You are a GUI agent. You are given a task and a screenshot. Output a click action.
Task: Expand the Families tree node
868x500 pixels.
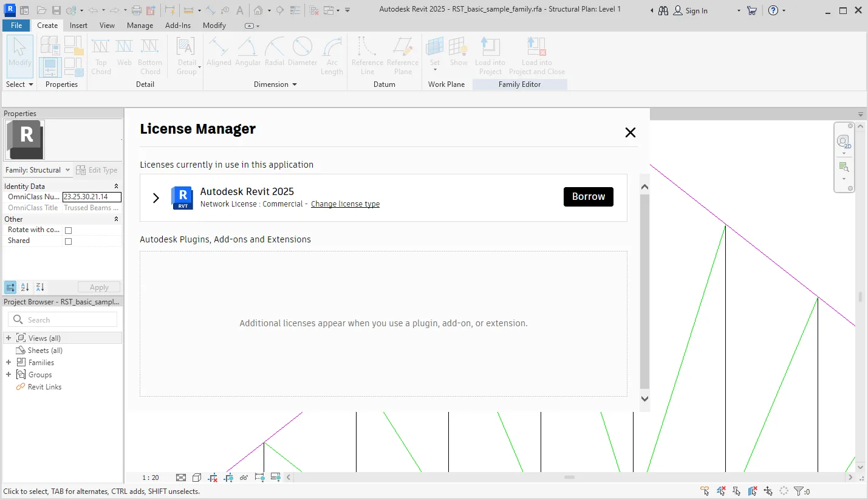click(9, 362)
